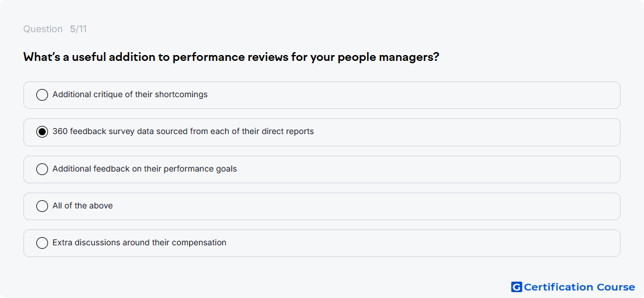Click the selected radio button for 360 feedback

[42, 132]
